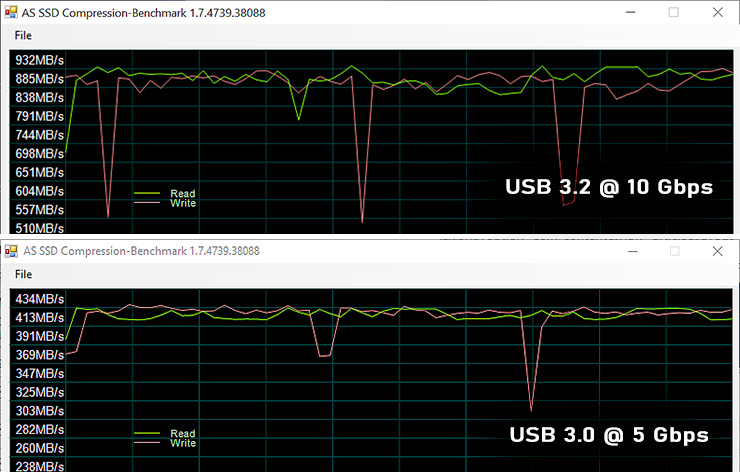Click the "USB 3.2 @ 10 Gbps" label
This screenshot has width=740, height=472.
coord(608,187)
